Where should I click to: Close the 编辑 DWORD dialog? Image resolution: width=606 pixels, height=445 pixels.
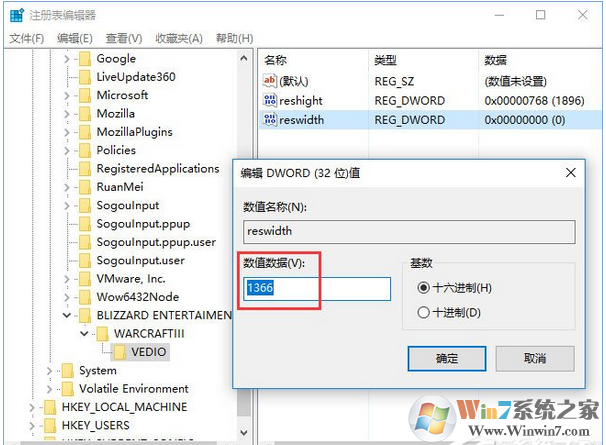tap(571, 173)
